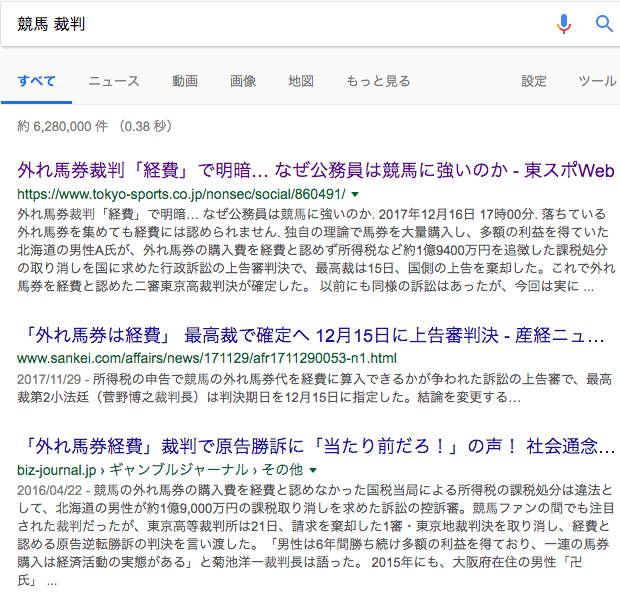This screenshot has height=594, width=620.
Task: Select the すべて tab
Action: (x=36, y=81)
